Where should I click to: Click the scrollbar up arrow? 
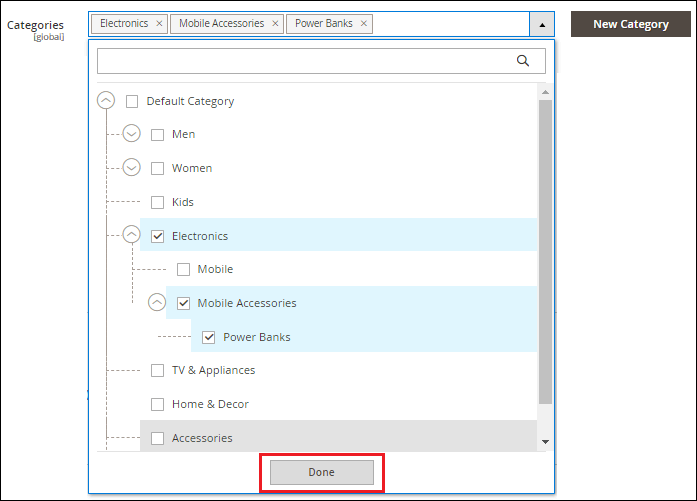[545, 92]
